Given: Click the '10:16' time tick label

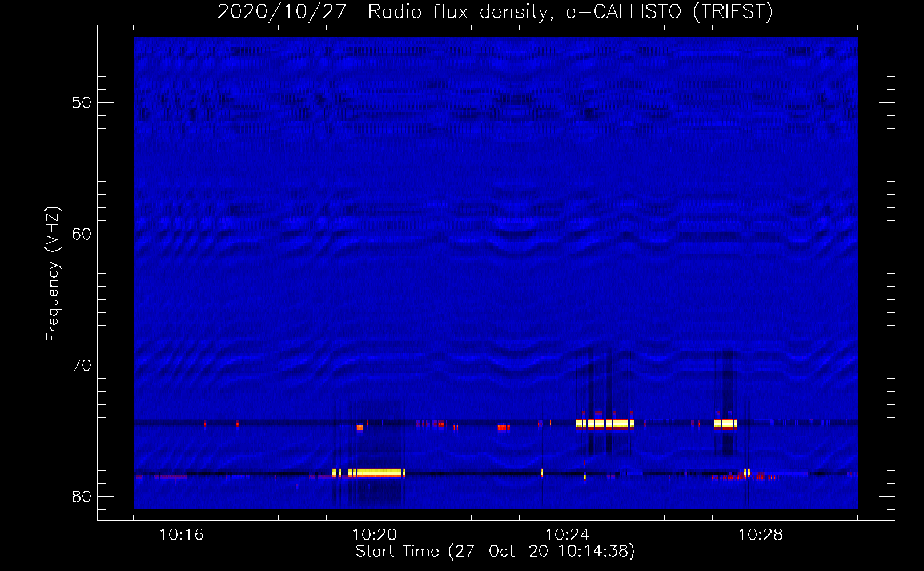Looking at the screenshot, I should click(182, 535).
